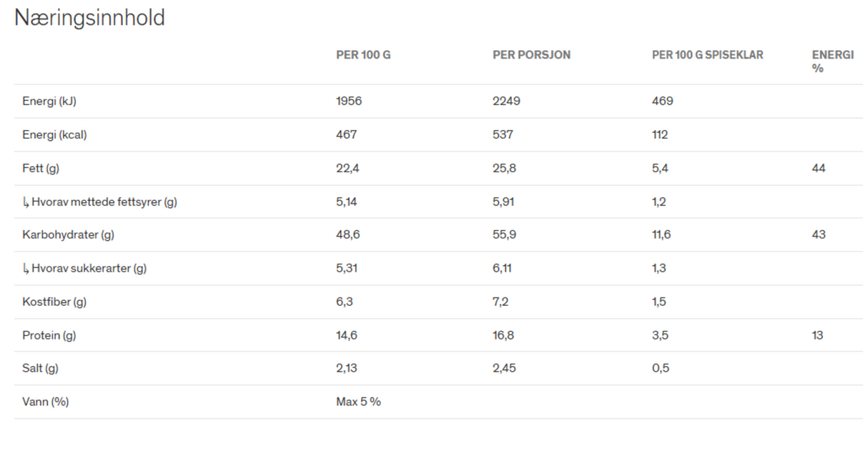Click the Fett (g) row label
The image size is (868, 456).
click(40, 168)
